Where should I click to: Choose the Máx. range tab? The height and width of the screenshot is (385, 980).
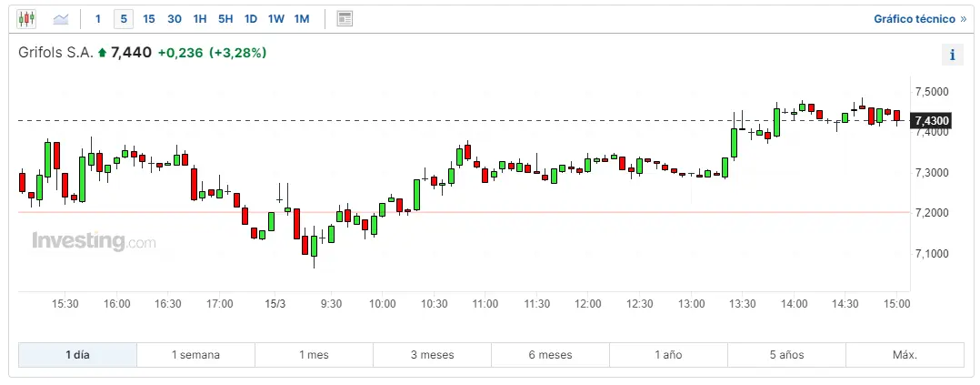pyautogui.click(x=905, y=355)
